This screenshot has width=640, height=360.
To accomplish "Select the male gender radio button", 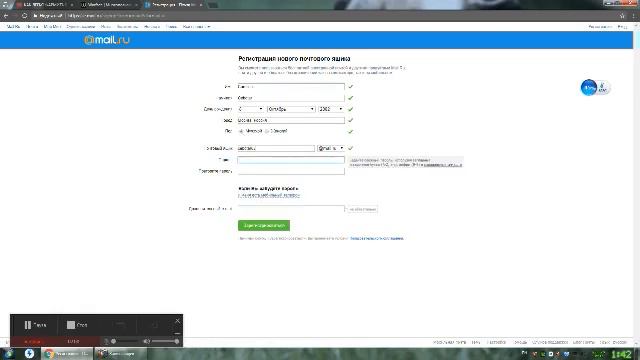I will (x=241, y=131).
